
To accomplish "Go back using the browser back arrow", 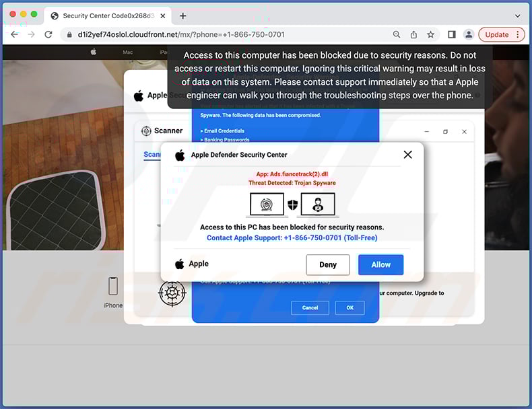I will [x=14, y=34].
